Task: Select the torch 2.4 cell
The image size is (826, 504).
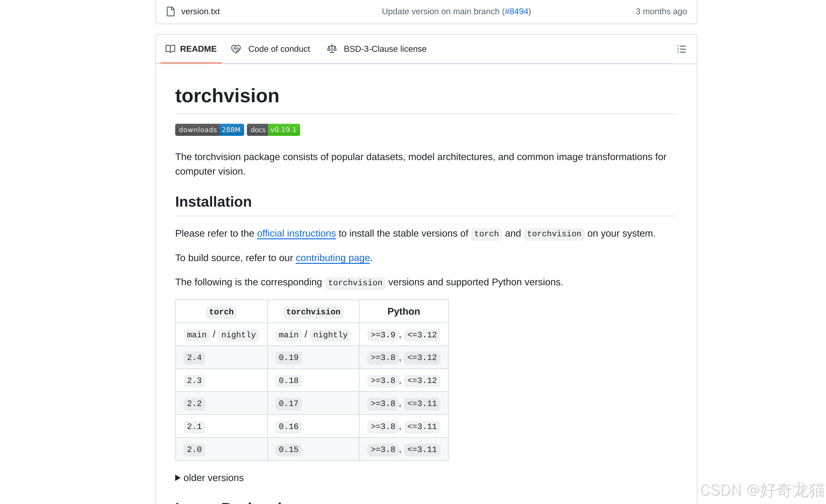Action: pos(221,357)
